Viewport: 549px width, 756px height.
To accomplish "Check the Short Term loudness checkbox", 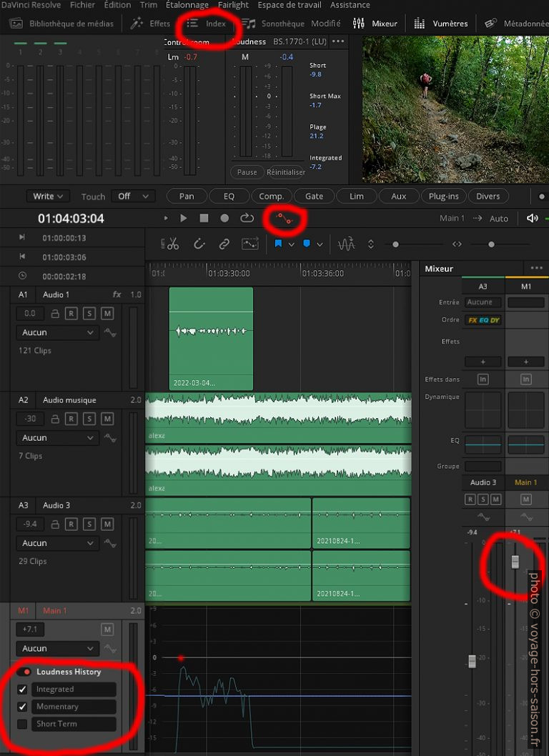I will pos(22,724).
